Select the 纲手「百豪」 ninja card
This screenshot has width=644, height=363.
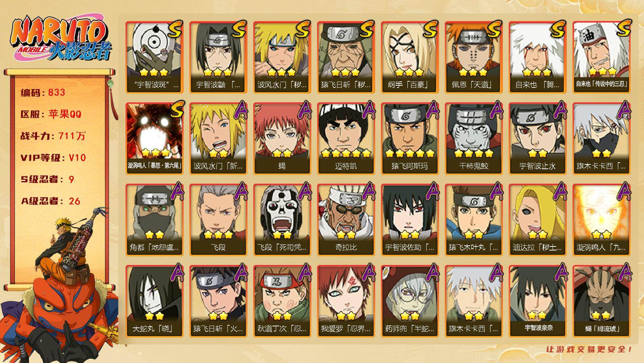[x=410, y=57]
